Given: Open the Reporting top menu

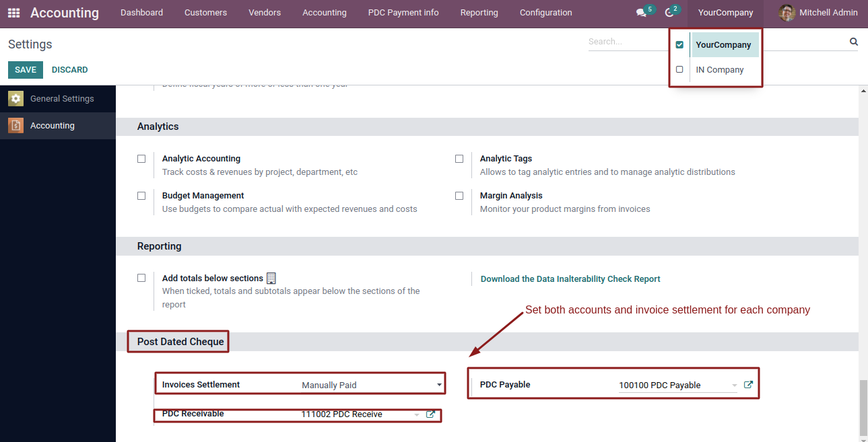Looking at the screenshot, I should [x=479, y=13].
